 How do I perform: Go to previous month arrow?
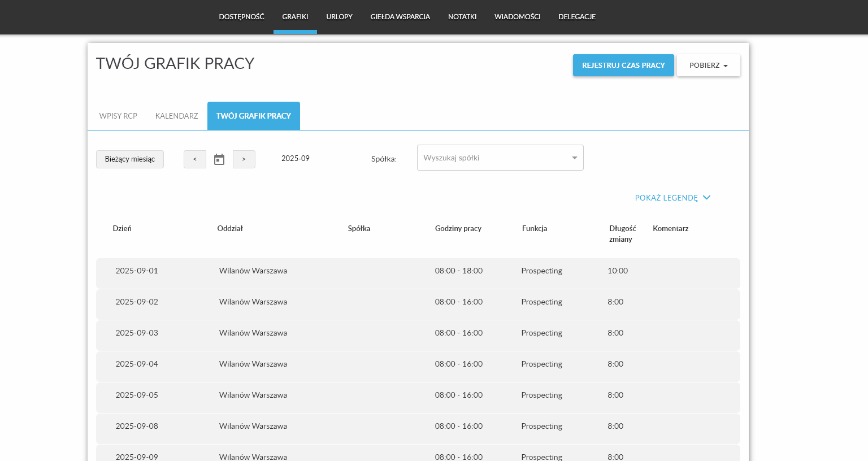coord(194,159)
